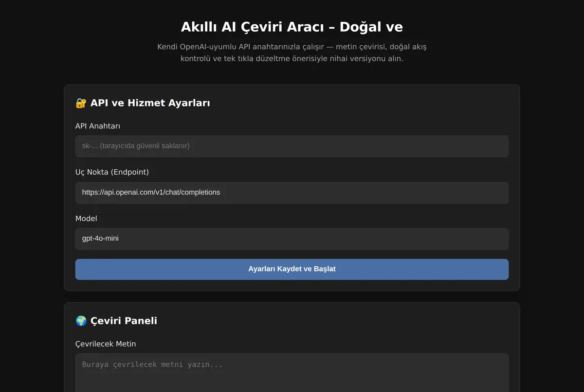The width and height of the screenshot is (584, 392).
Task: Click inside the Çevrilecek Metin textarea
Action: click(x=292, y=373)
